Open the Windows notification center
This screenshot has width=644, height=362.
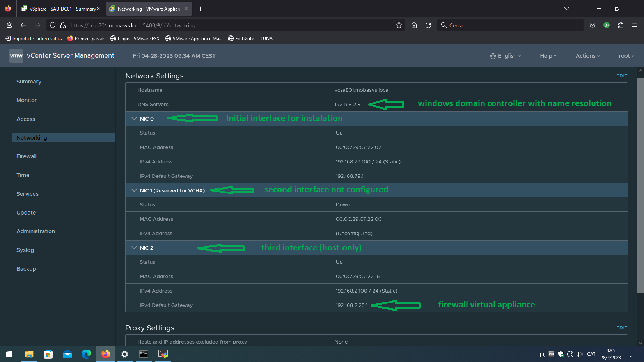point(631,354)
